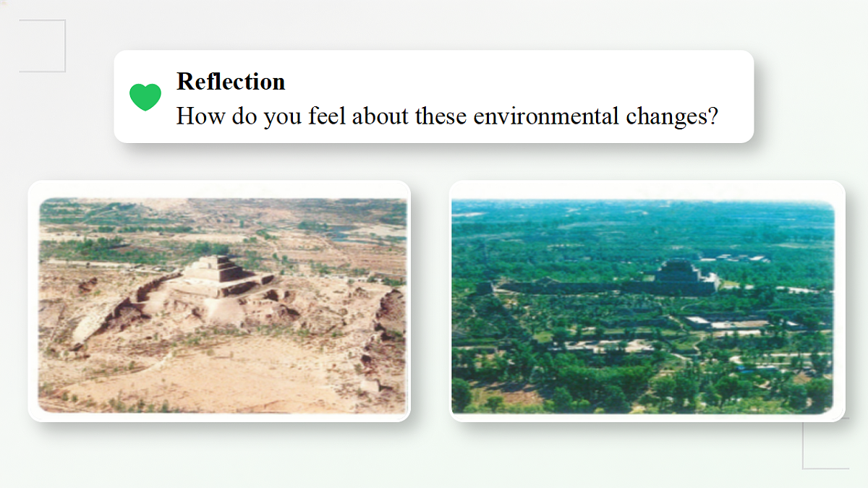Select the "Reflection" heading text
This screenshot has height=488, width=868.
pyautogui.click(x=231, y=82)
